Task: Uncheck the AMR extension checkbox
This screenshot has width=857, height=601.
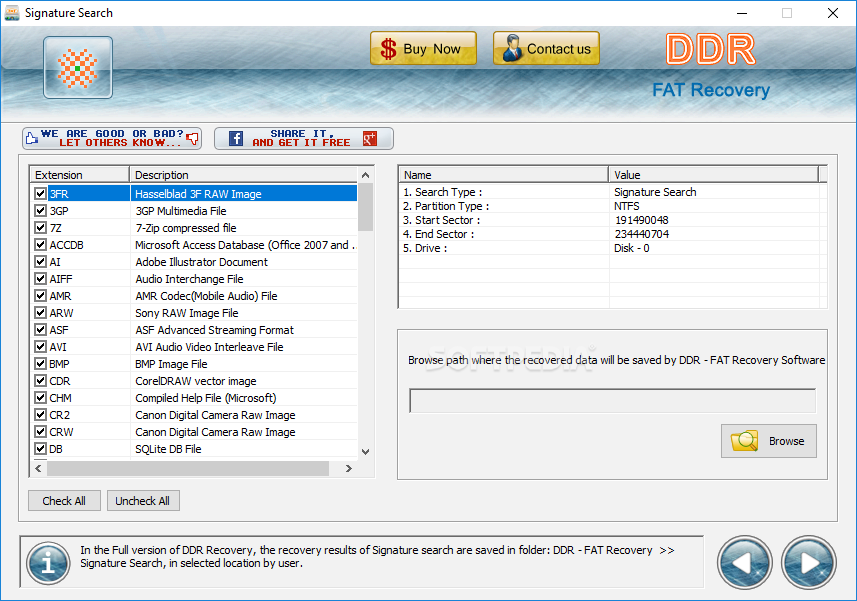Action: coord(40,296)
